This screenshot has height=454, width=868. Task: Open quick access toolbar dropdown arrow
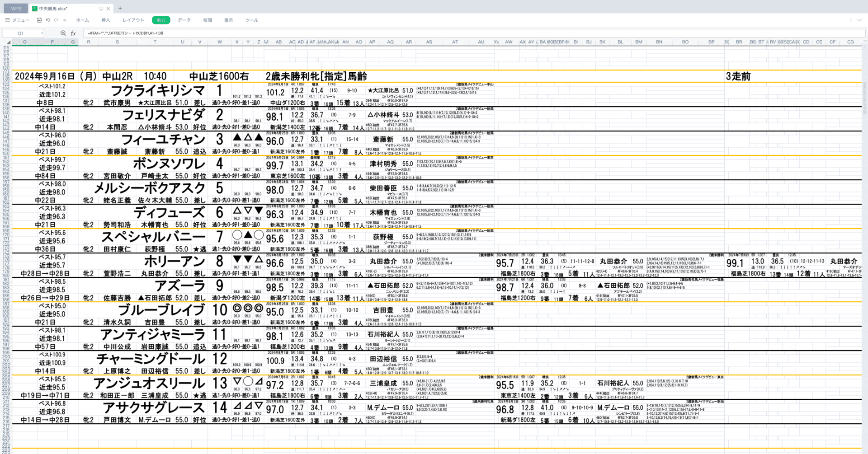[65, 20]
